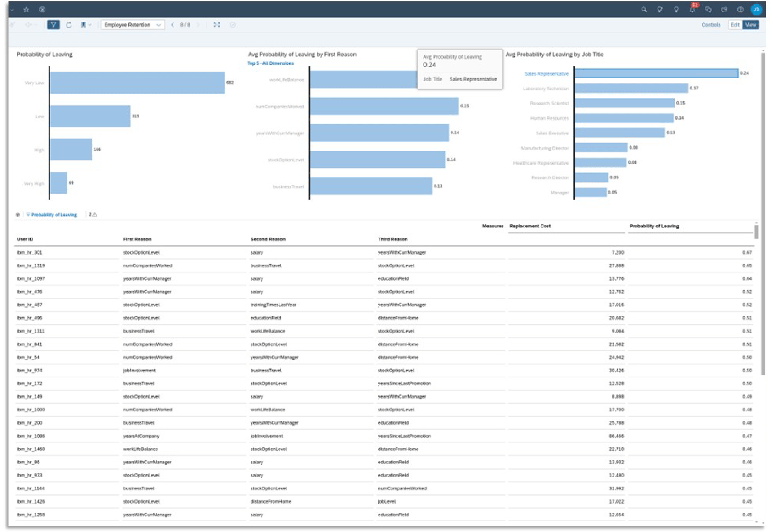Select the Very Low probability bar

(137, 83)
